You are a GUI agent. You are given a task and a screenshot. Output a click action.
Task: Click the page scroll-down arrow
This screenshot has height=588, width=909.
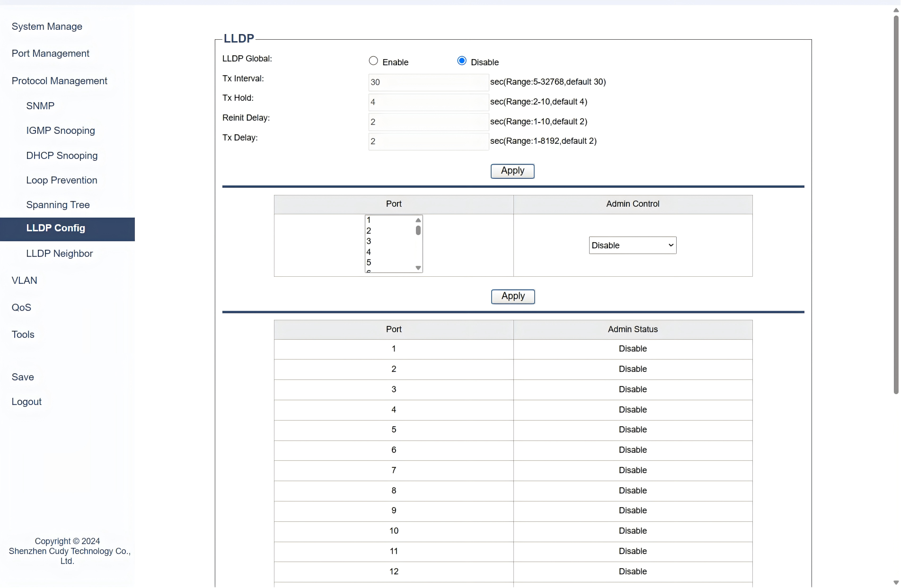tap(896, 582)
